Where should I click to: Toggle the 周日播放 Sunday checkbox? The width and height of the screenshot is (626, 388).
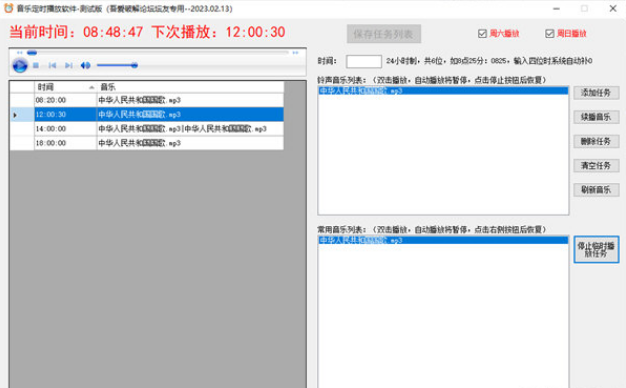coord(550,34)
